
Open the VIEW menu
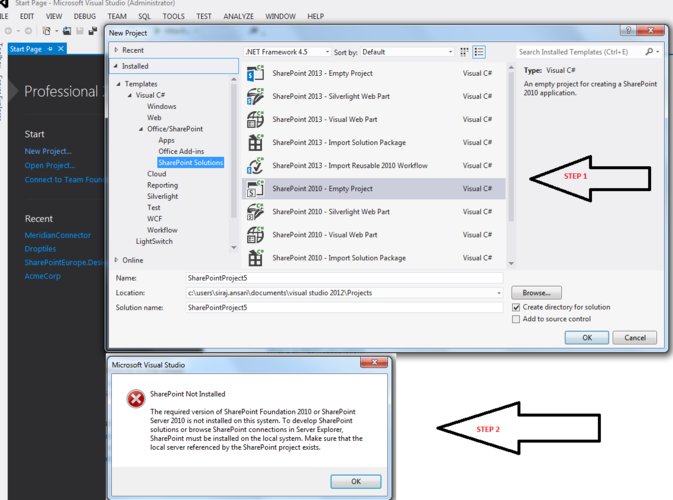click(x=54, y=16)
